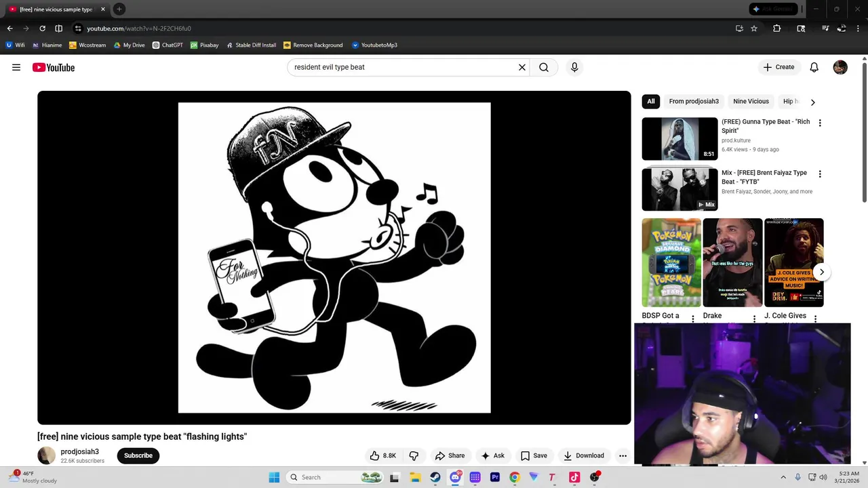Open the Pokemon BDSP short thumbnail
This screenshot has height=488, width=868.
(x=671, y=262)
